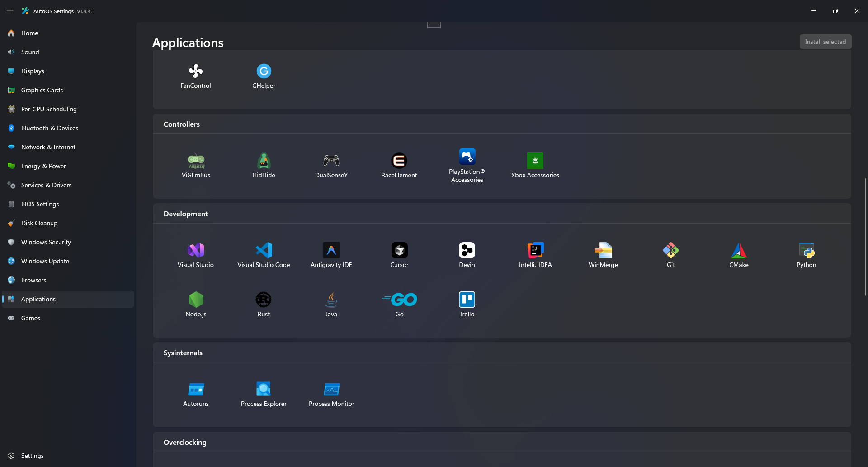Open Energy & Power page

point(68,166)
